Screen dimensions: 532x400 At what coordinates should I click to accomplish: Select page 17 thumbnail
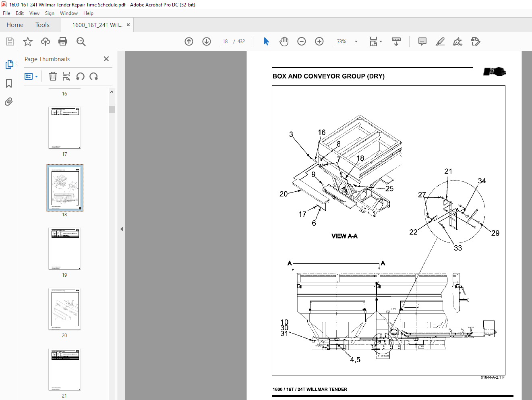65,128
